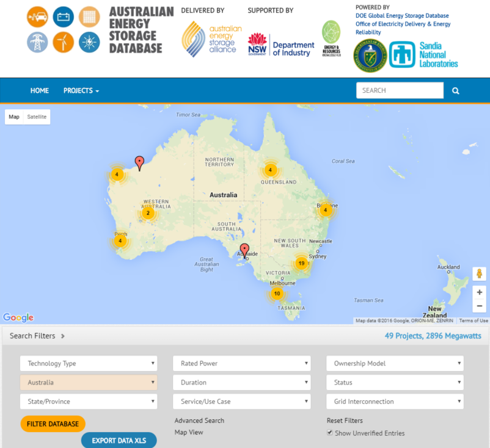Open the Rated Power dropdown
The image size is (490, 448).
pos(242,363)
